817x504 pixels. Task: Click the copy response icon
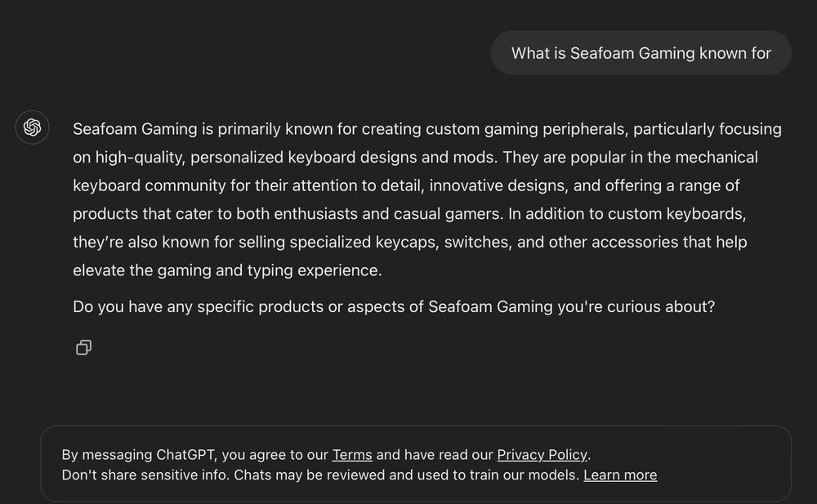pos(83,347)
